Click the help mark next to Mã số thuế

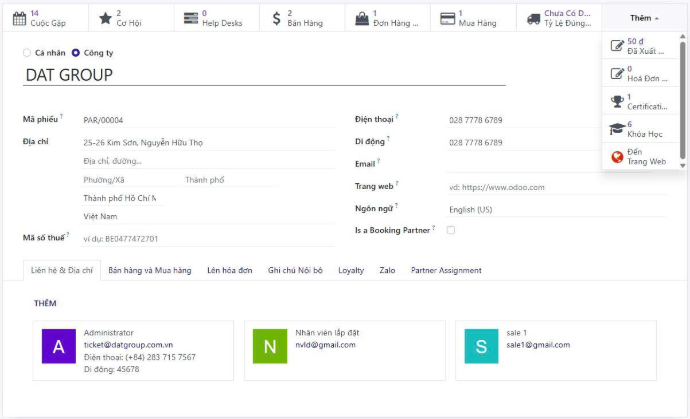[68, 235]
